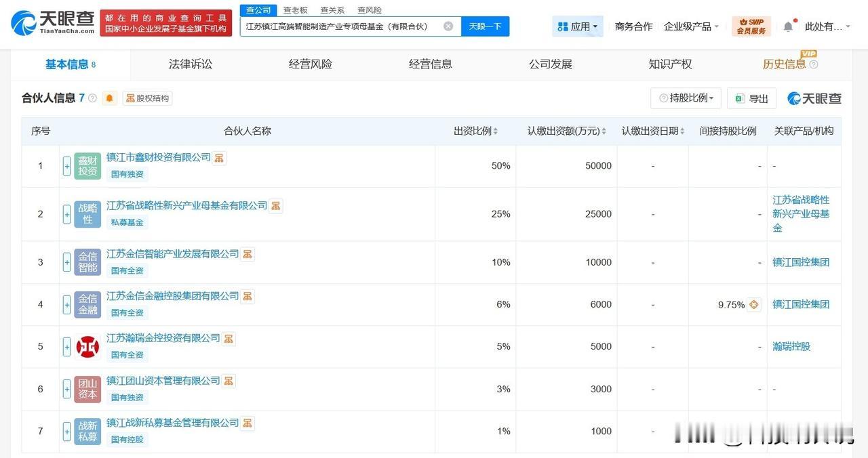
Task: Select the 查老板 search tab
Action: click(x=296, y=10)
